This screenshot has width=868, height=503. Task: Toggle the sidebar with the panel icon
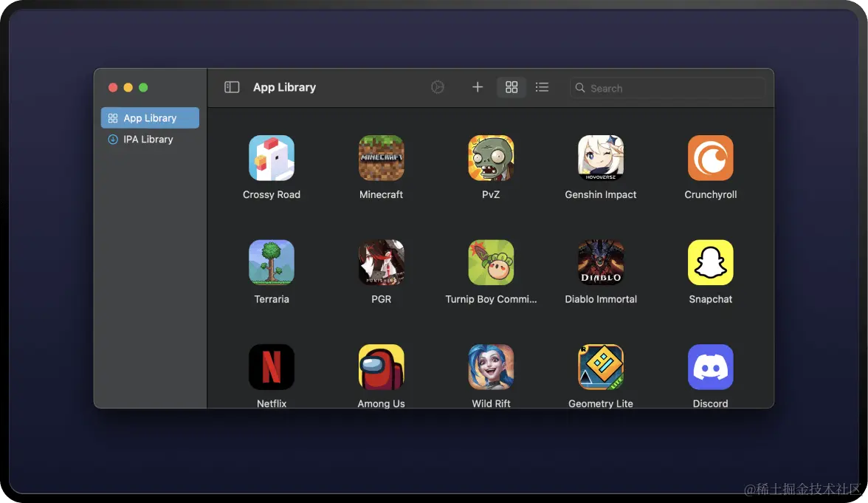point(232,87)
